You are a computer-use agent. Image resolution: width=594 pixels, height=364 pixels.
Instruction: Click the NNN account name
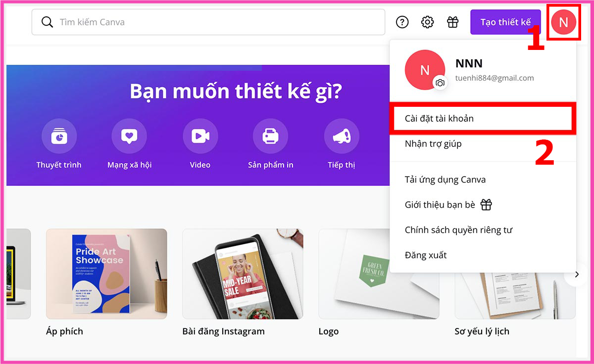click(469, 63)
